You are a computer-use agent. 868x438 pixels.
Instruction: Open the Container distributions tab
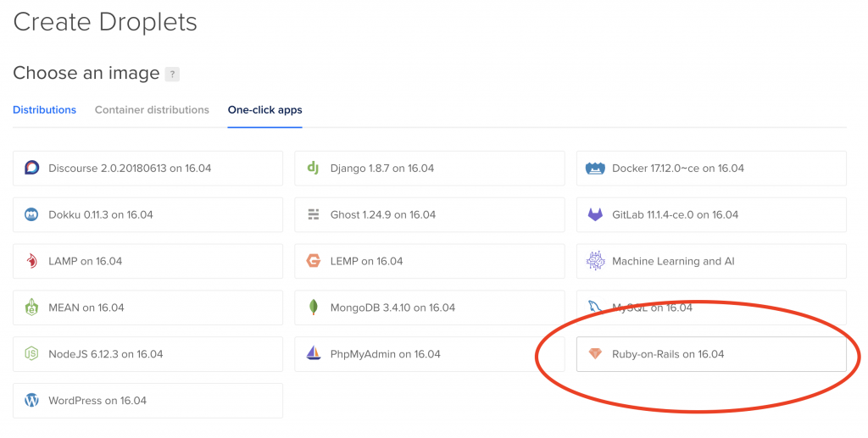152,109
